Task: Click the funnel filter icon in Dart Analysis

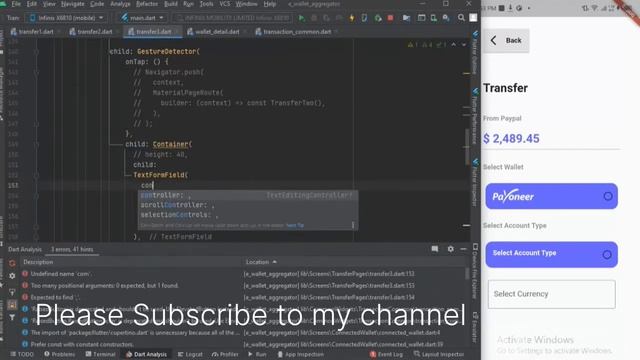Action: pyautogui.click(x=12, y=317)
